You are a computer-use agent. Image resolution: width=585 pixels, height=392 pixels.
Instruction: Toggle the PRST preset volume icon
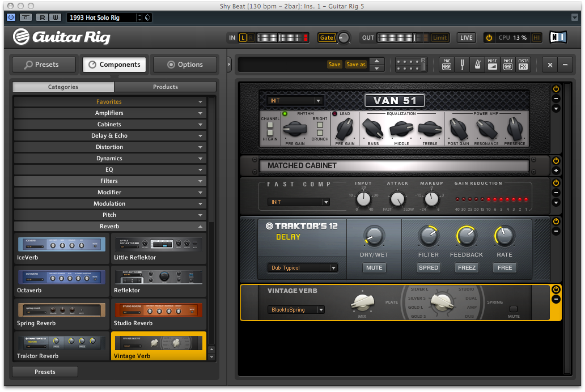tap(493, 65)
